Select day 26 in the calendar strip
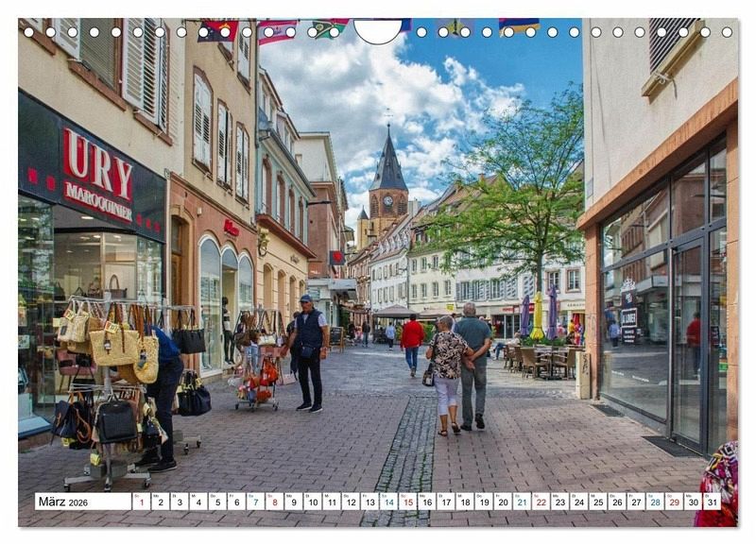756x545 pixels. pos(618,502)
